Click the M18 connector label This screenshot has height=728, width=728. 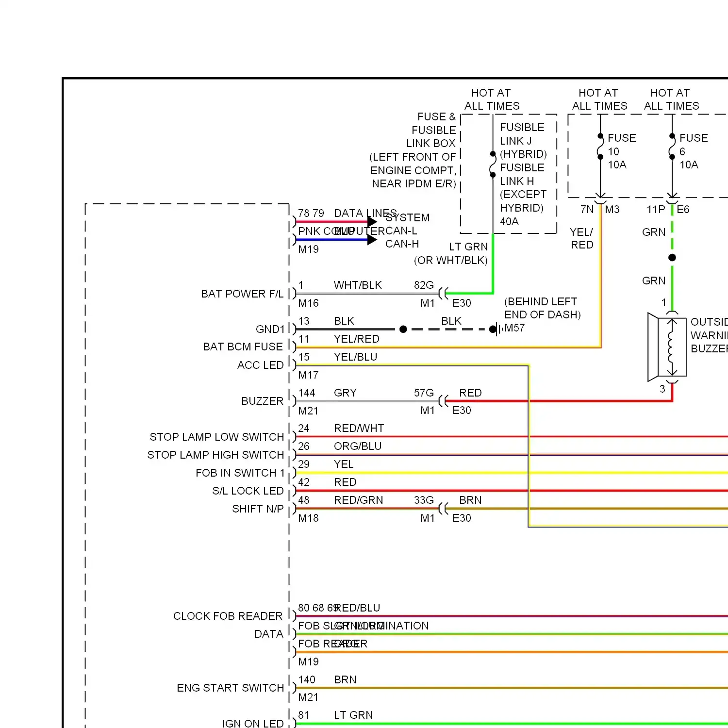pyautogui.click(x=308, y=518)
